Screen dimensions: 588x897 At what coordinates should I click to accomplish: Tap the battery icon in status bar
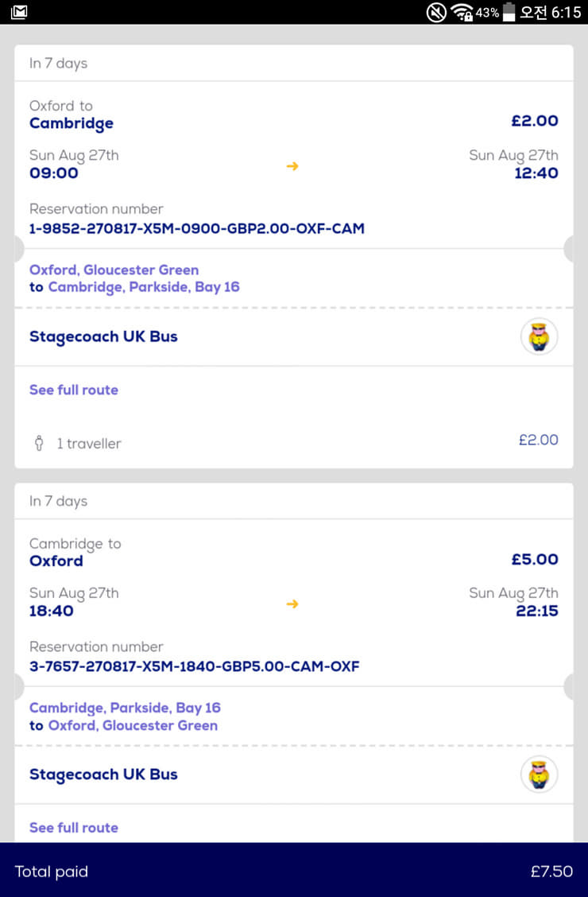[x=509, y=12]
